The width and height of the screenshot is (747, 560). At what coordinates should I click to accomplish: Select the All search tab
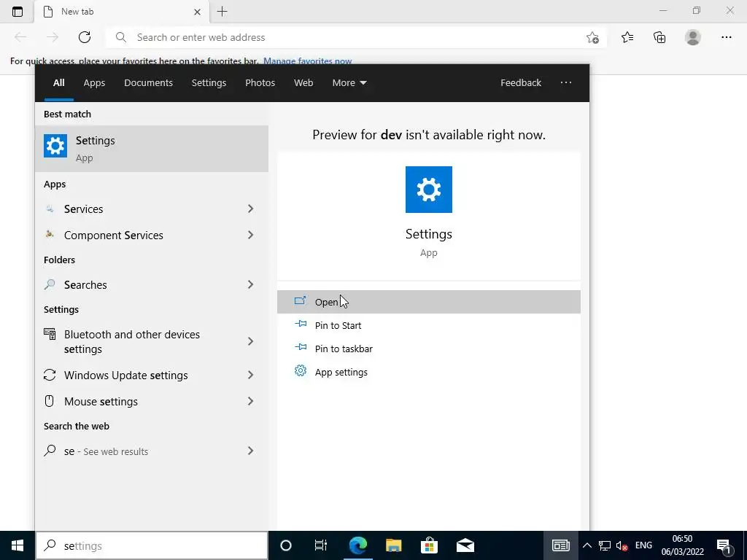point(58,83)
